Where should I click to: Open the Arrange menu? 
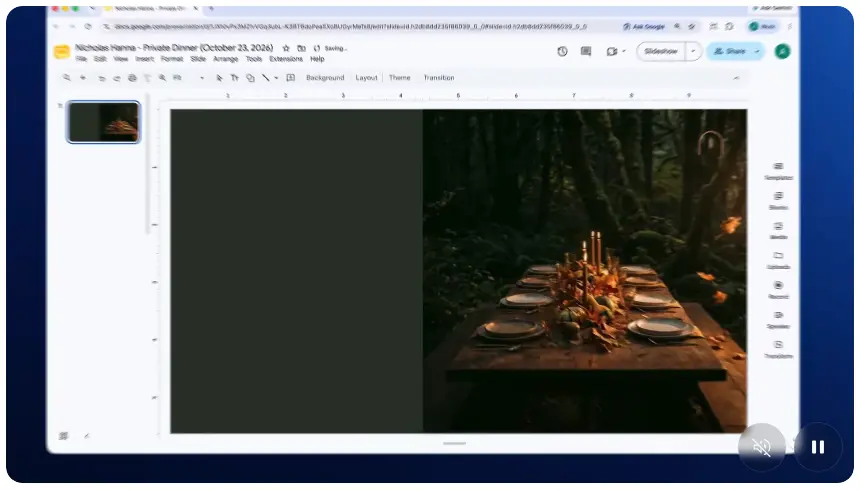coord(225,59)
